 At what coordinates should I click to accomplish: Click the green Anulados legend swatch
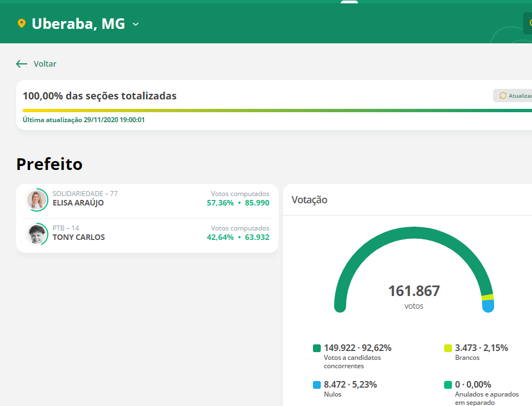click(x=448, y=385)
